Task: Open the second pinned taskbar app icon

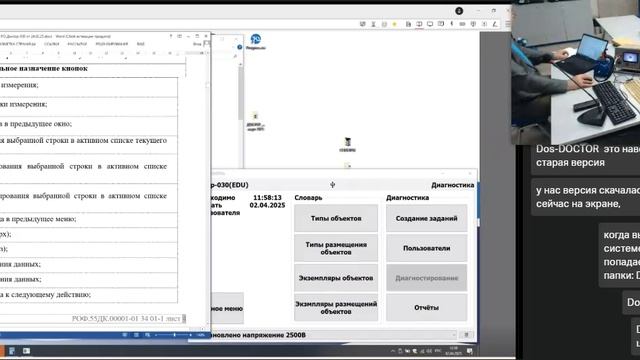Action: pos(27,351)
